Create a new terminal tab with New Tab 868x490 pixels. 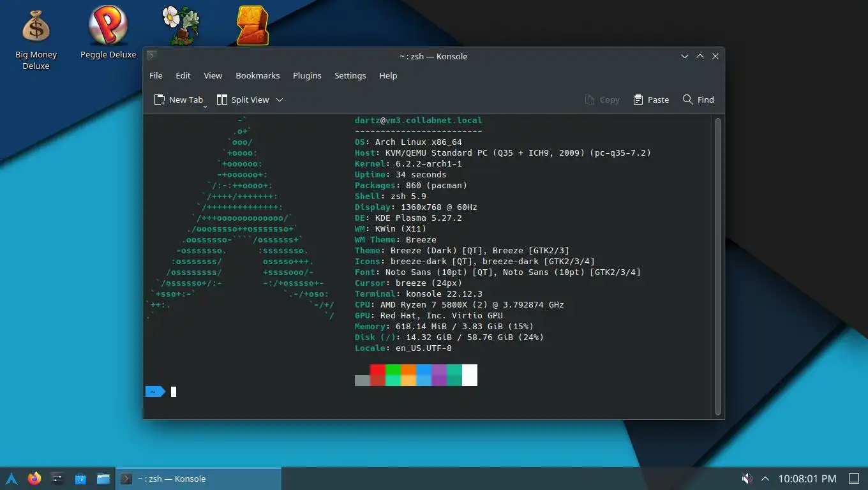178,100
